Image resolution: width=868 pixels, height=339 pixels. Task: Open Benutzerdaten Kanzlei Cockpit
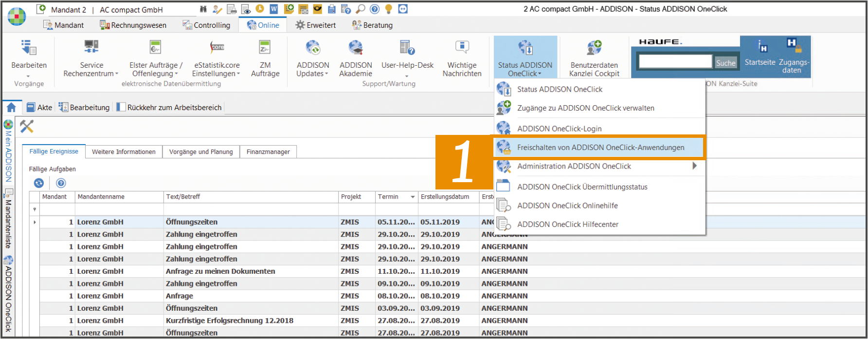click(594, 58)
